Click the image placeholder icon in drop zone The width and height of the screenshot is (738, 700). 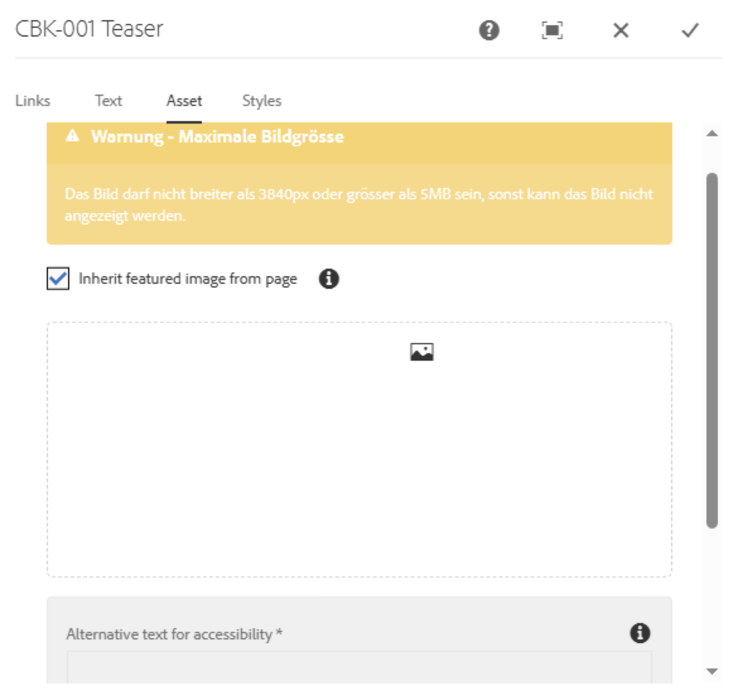pos(421,352)
